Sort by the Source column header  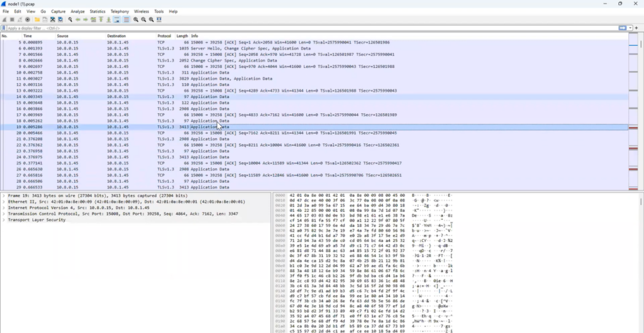point(81,36)
